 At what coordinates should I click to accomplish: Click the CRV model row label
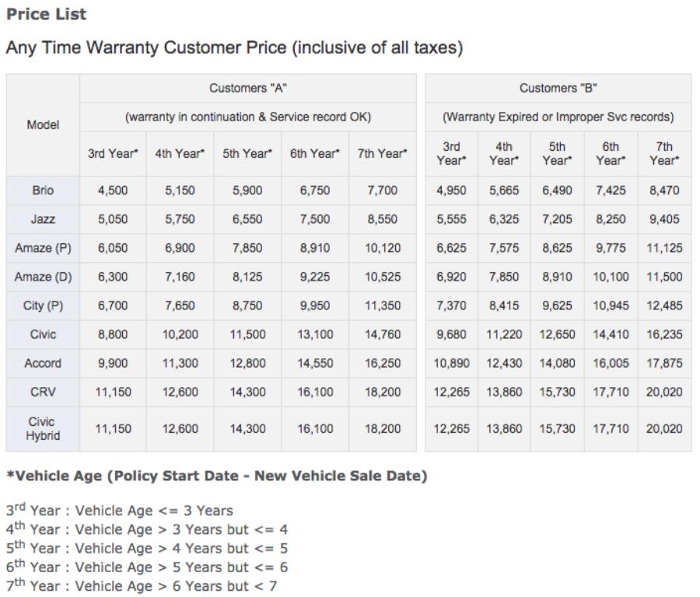click(43, 392)
